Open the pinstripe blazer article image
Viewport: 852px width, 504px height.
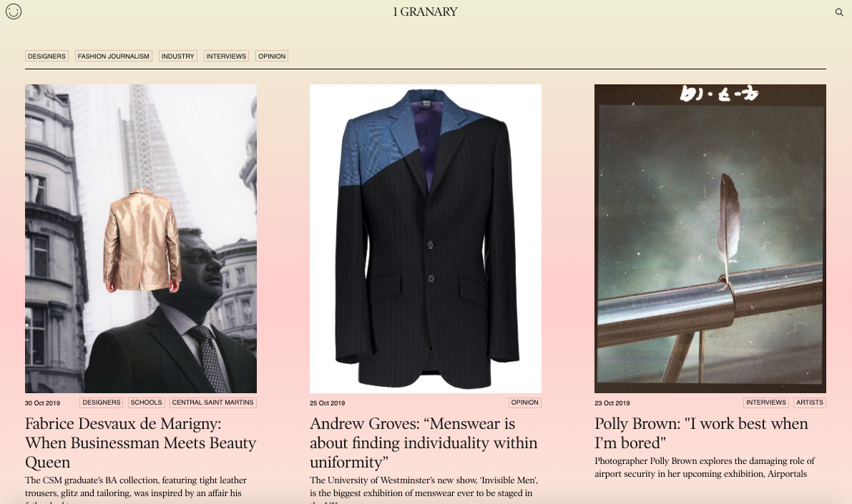point(426,239)
